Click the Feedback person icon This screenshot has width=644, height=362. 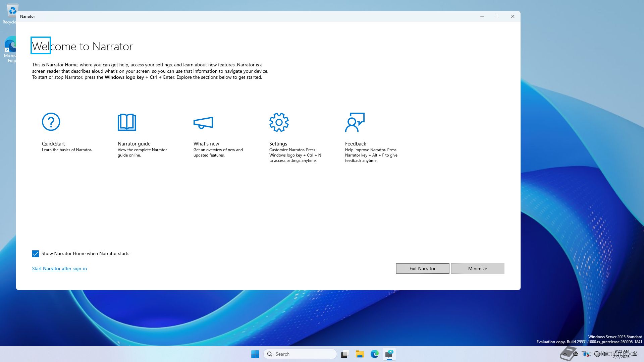pos(355,122)
